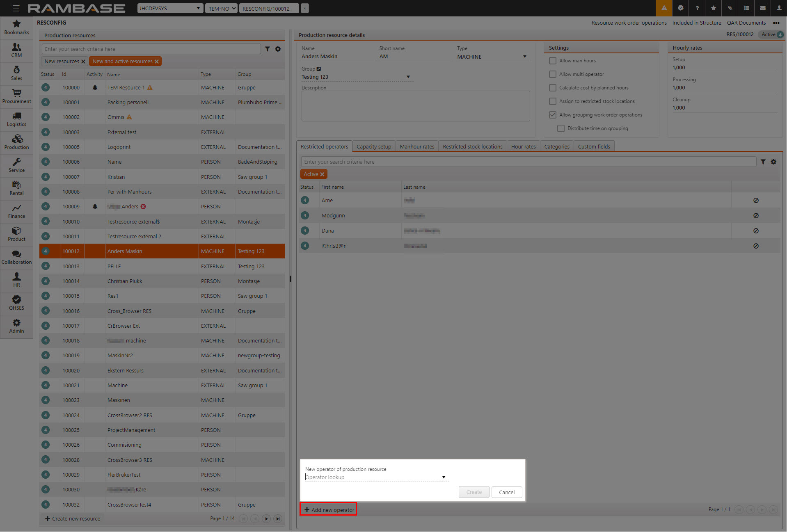
Task: Open the hamburger menu beside Rambase logo
Action: (x=16, y=8)
